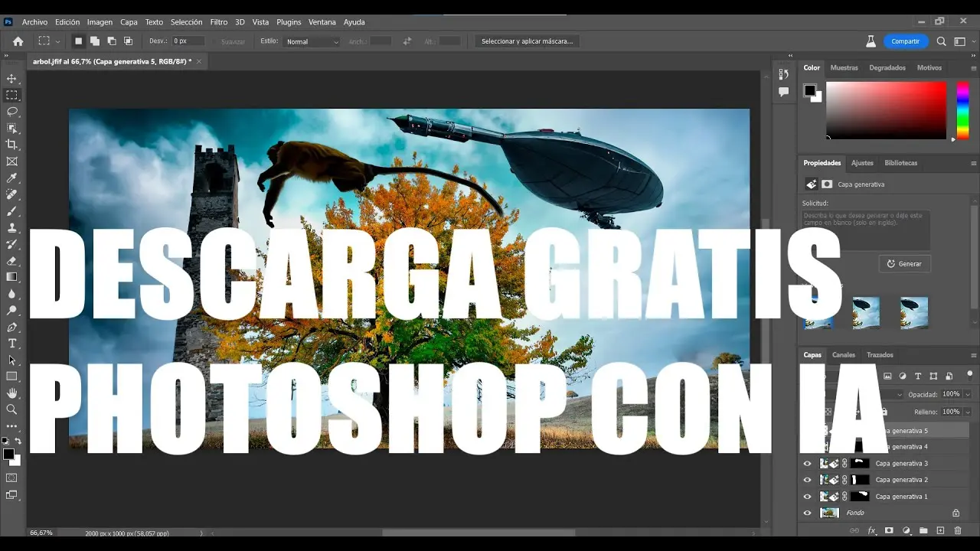Click the foreground color swatch in Color panel

[809, 90]
